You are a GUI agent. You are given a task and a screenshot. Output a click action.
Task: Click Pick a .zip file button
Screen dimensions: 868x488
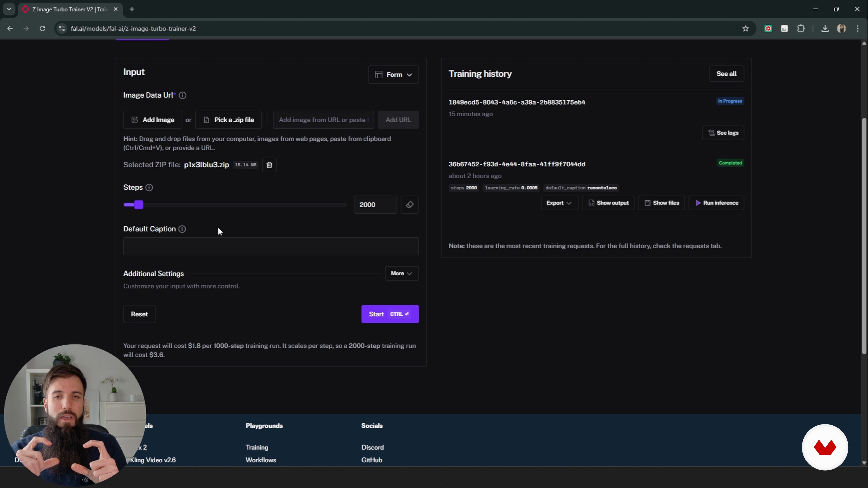coord(229,120)
